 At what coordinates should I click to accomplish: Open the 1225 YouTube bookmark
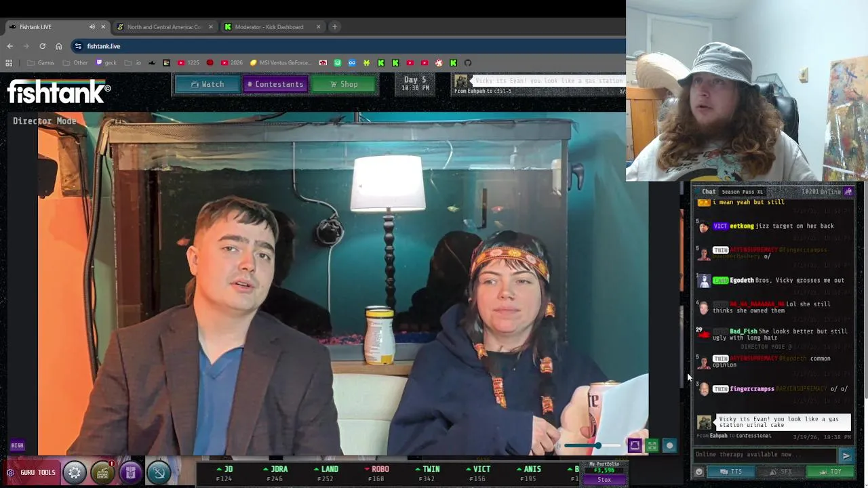[x=189, y=63]
